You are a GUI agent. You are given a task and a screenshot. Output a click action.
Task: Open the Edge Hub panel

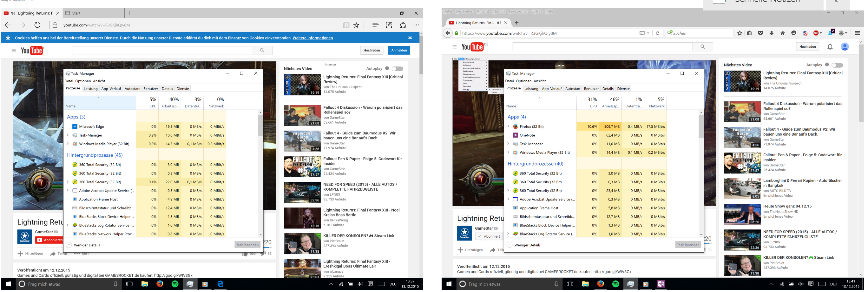click(x=375, y=25)
